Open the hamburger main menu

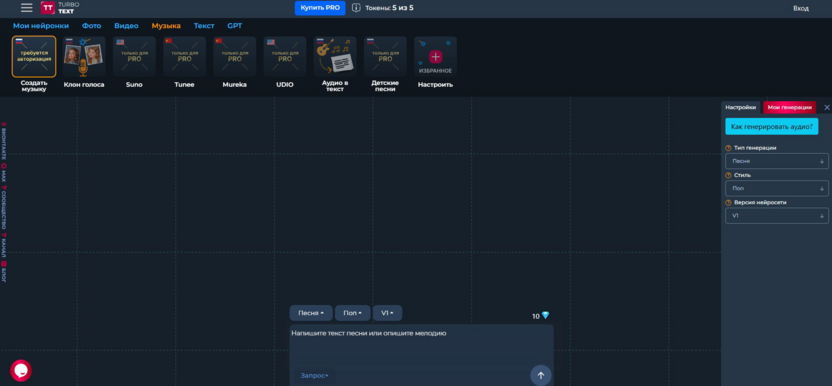tap(27, 8)
